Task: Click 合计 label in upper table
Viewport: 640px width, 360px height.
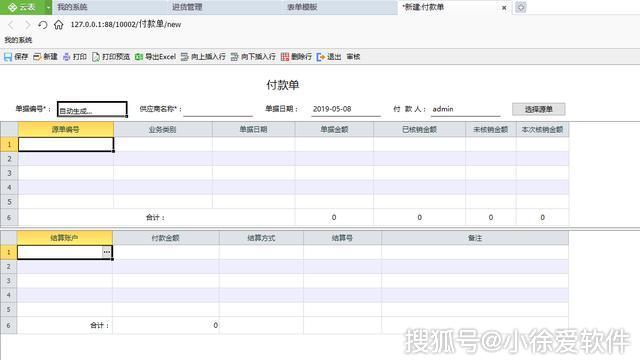Action: (x=155, y=218)
